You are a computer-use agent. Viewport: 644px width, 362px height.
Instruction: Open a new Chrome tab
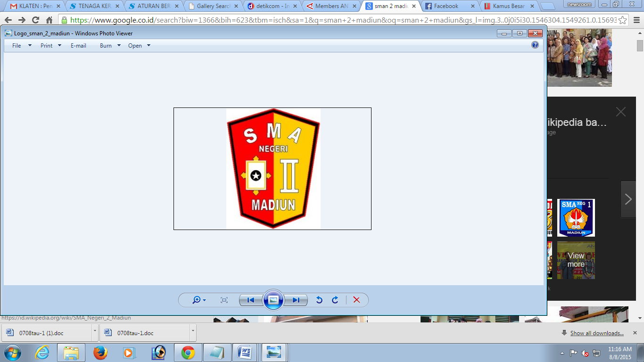(x=548, y=6)
